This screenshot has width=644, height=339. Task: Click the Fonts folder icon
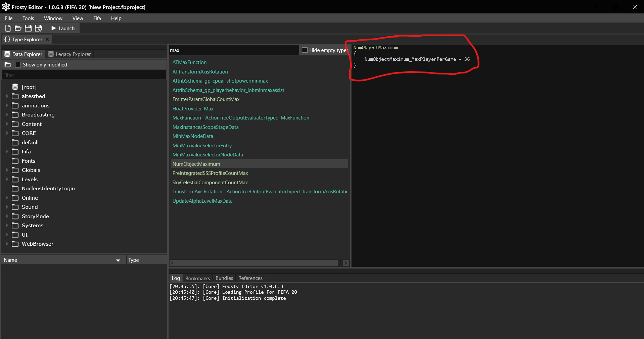[x=15, y=161]
